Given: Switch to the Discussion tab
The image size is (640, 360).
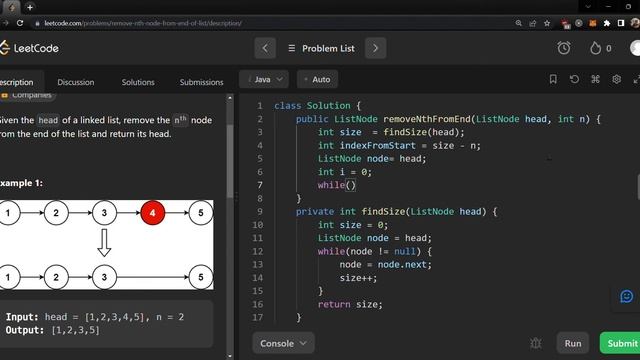Looking at the screenshot, I should pos(76,82).
